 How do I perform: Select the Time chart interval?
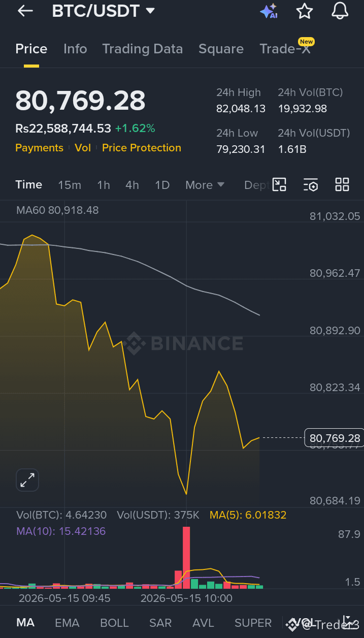[29, 184]
